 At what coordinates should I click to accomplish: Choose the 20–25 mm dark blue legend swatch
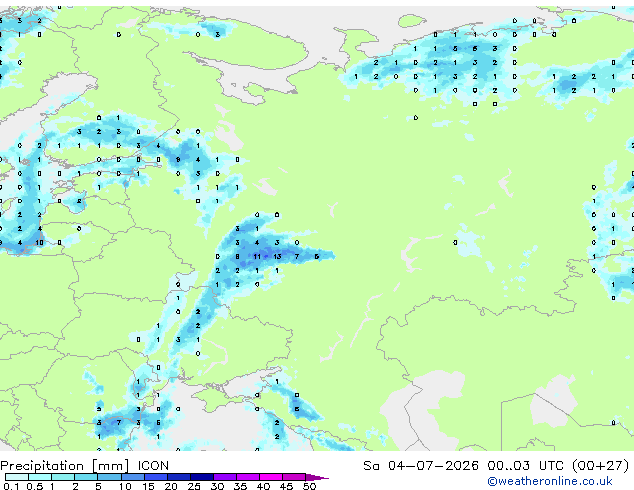[x=178, y=477]
